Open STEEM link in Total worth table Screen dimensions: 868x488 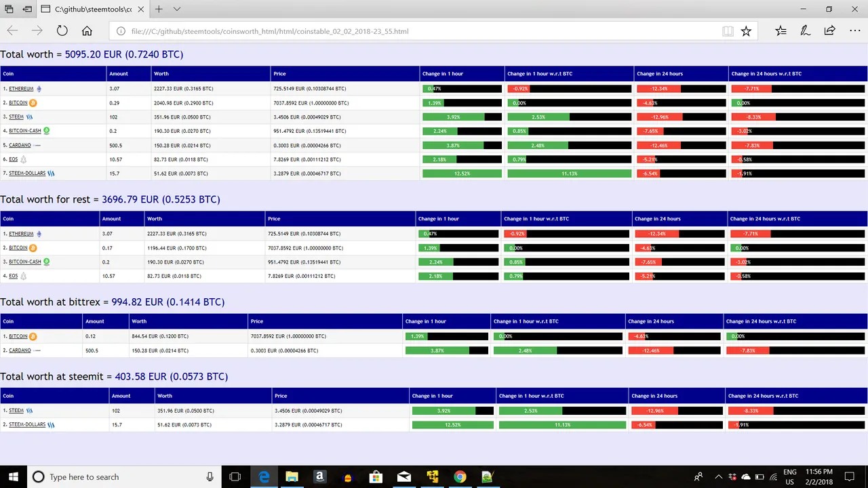[x=16, y=117]
